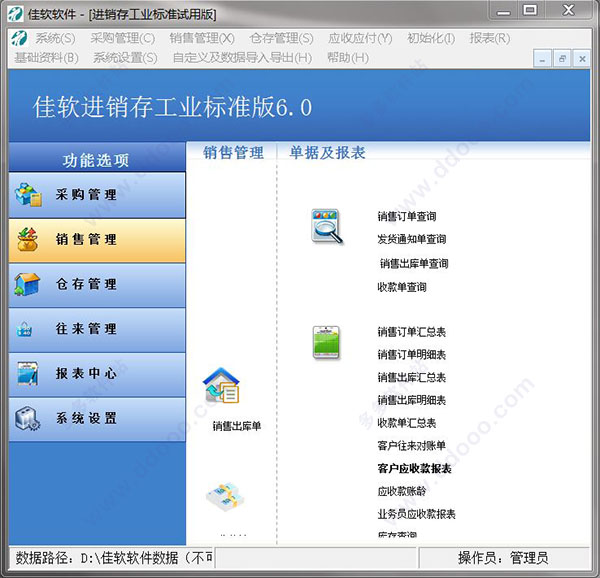600x578 pixels.
Task: Select 采购管理 in function sidebar
Action: click(x=97, y=195)
